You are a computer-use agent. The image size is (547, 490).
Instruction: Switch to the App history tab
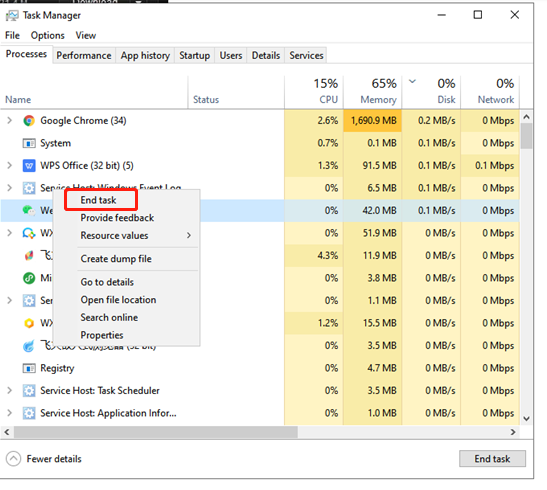pyautogui.click(x=145, y=56)
